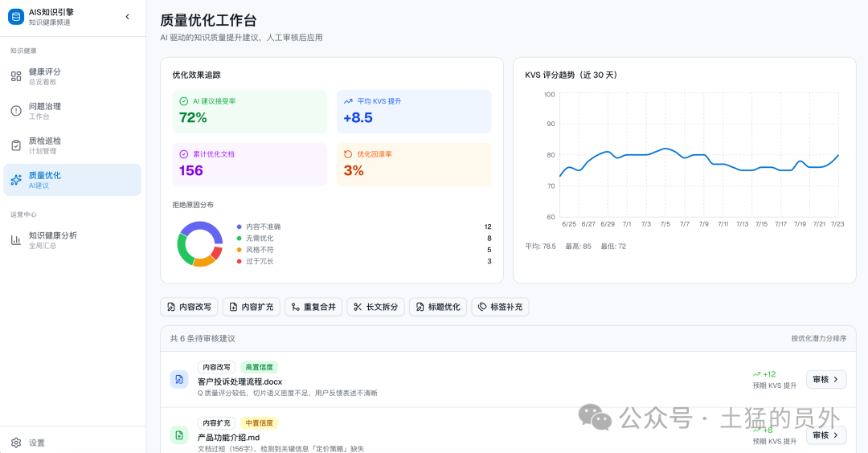Click the purple 内容不准确 legend dot
868x453 pixels.
point(240,226)
